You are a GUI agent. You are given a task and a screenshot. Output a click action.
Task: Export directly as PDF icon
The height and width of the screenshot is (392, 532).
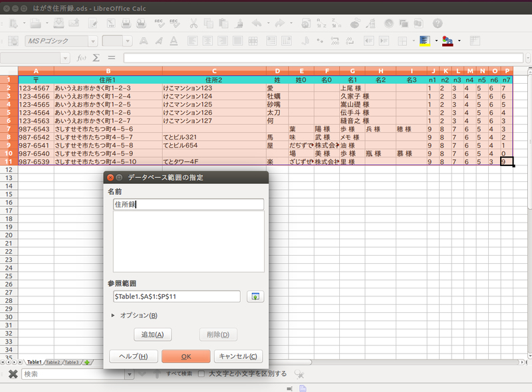click(111, 23)
